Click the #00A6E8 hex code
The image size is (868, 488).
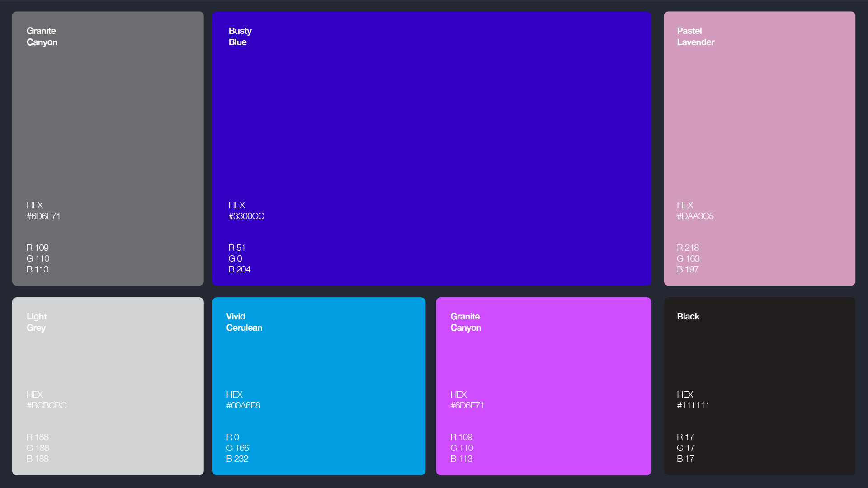(x=243, y=406)
